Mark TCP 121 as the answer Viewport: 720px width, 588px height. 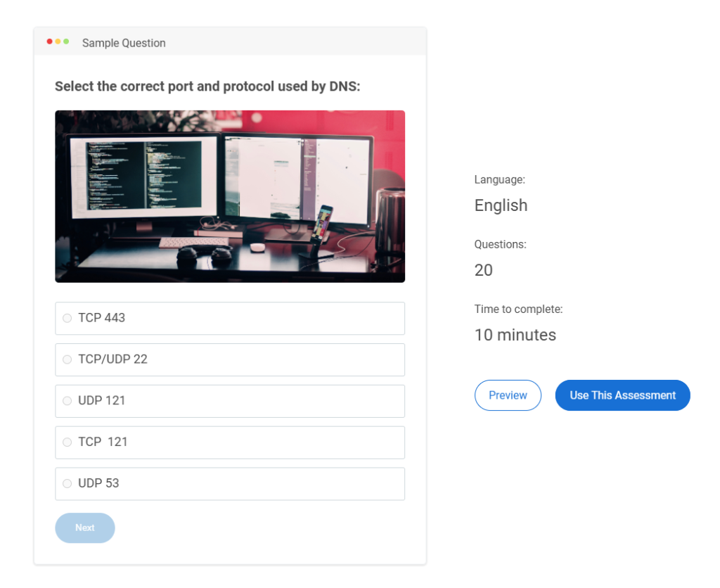tap(67, 442)
